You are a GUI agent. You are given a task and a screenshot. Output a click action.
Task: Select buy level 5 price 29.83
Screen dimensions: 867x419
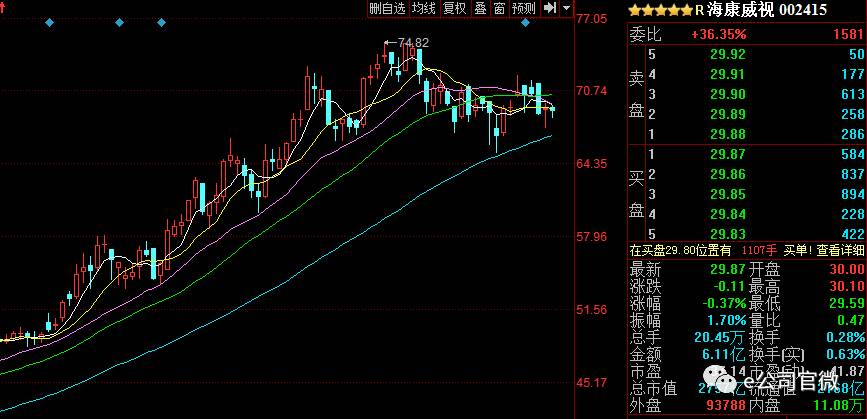[x=728, y=233]
